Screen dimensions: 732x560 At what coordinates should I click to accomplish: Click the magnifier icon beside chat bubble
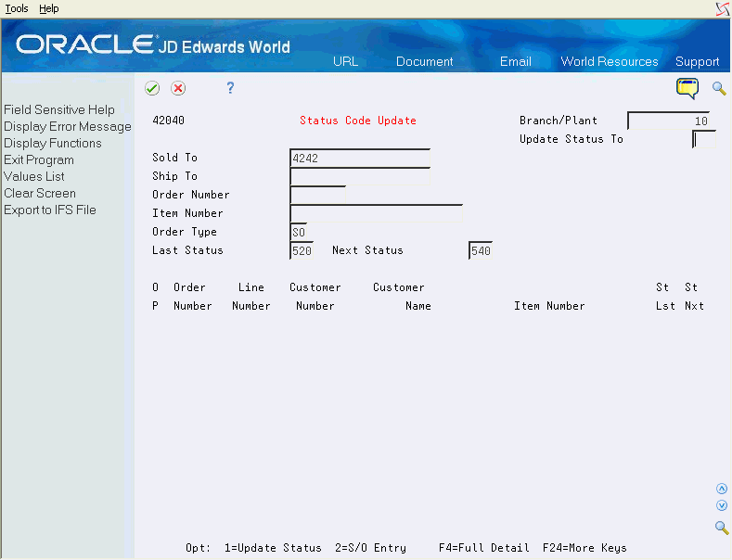point(719,88)
